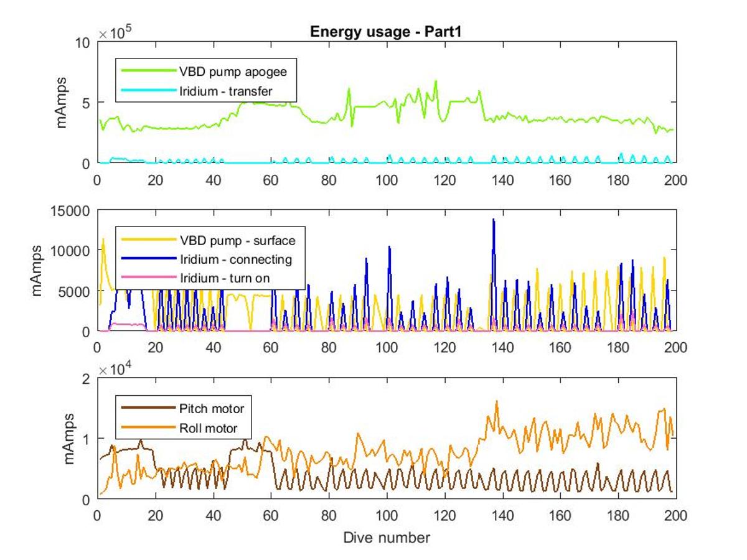The width and height of the screenshot is (747, 560).
Task: Select the "Dive number" x-axis label
Action: (386, 536)
